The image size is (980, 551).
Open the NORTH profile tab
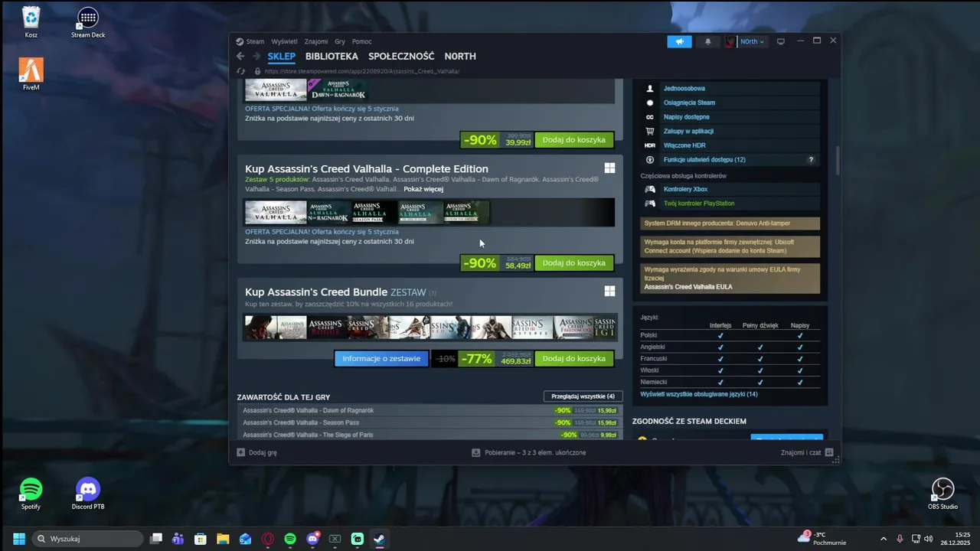[460, 56]
